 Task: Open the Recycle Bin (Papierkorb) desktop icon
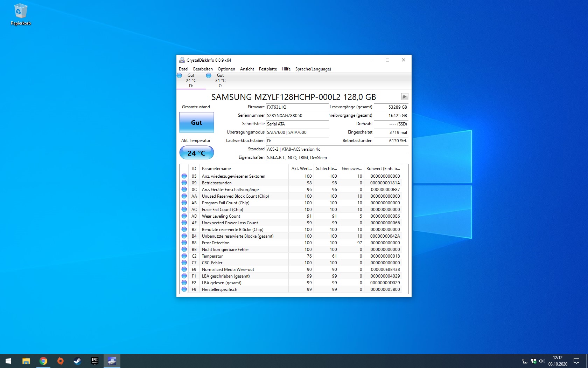20,14
